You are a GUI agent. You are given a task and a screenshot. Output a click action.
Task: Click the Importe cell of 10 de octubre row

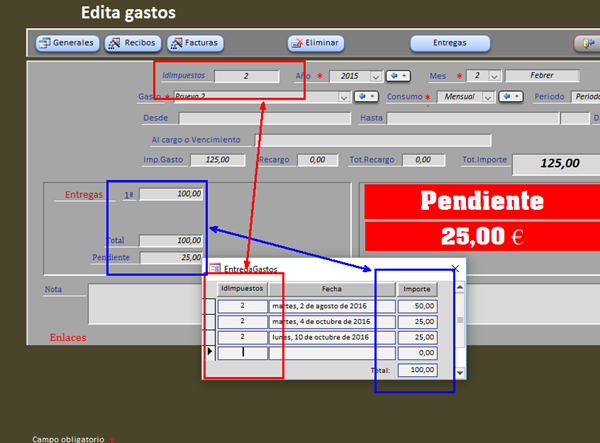click(x=417, y=337)
